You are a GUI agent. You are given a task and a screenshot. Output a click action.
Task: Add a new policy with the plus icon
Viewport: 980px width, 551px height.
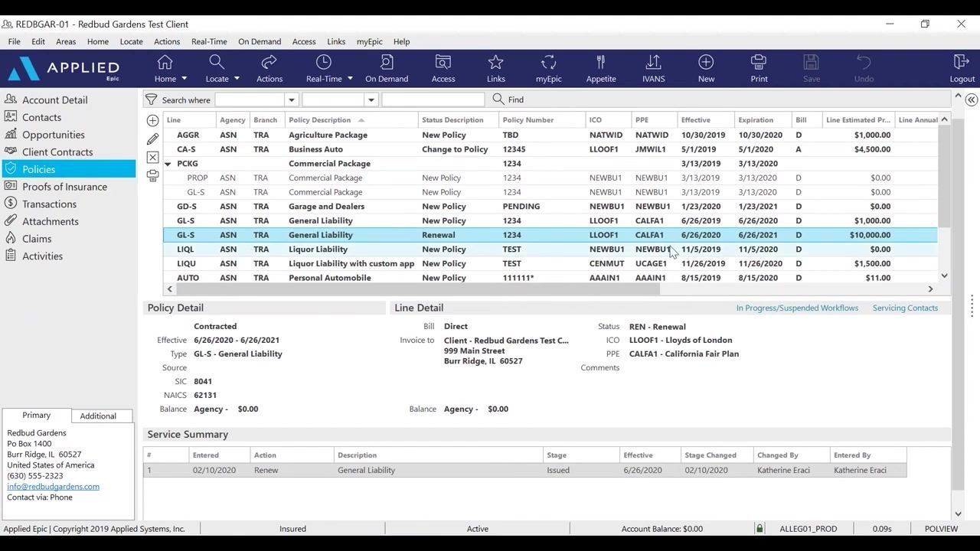pyautogui.click(x=152, y=121)
